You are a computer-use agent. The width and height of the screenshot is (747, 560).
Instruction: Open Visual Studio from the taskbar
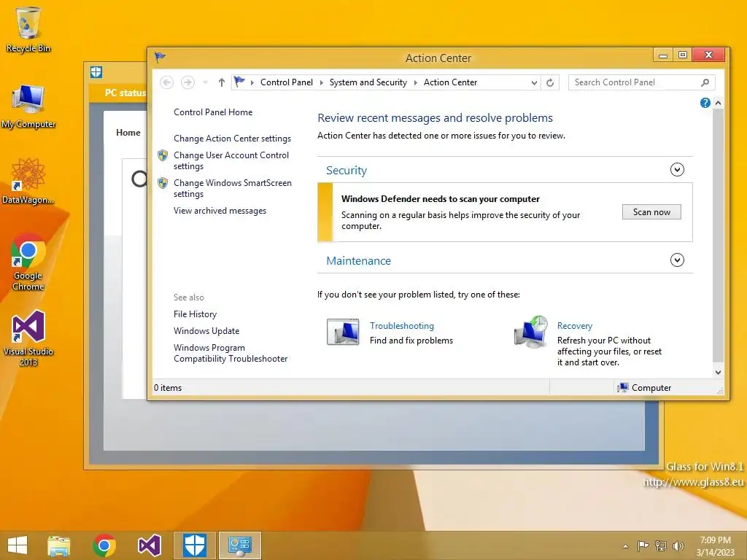click(149, 545)
